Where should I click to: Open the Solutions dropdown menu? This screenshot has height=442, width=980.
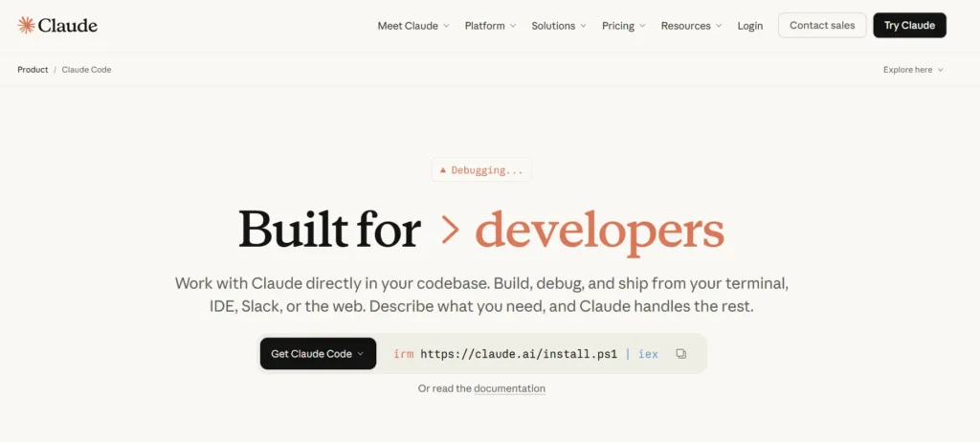(559, 26)
